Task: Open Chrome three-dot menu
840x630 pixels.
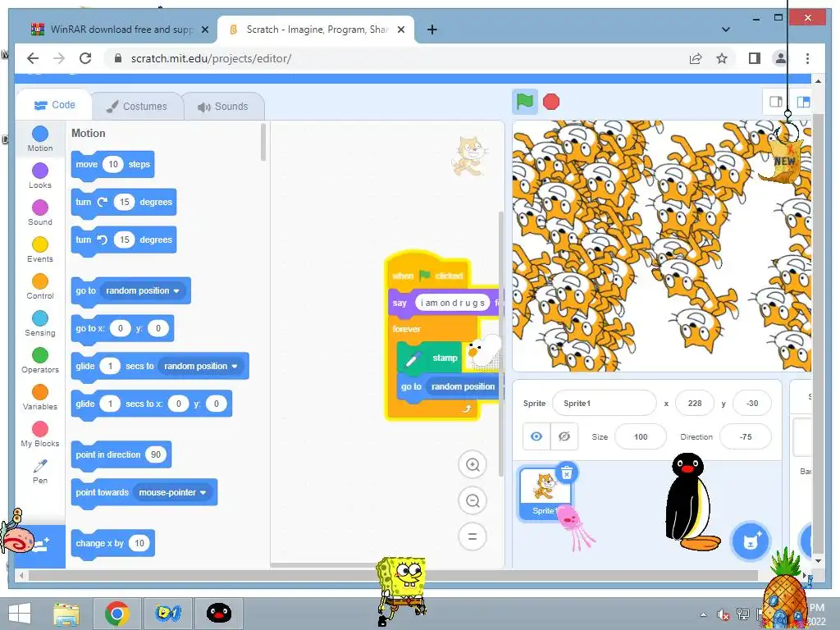Action: [807, 58]
